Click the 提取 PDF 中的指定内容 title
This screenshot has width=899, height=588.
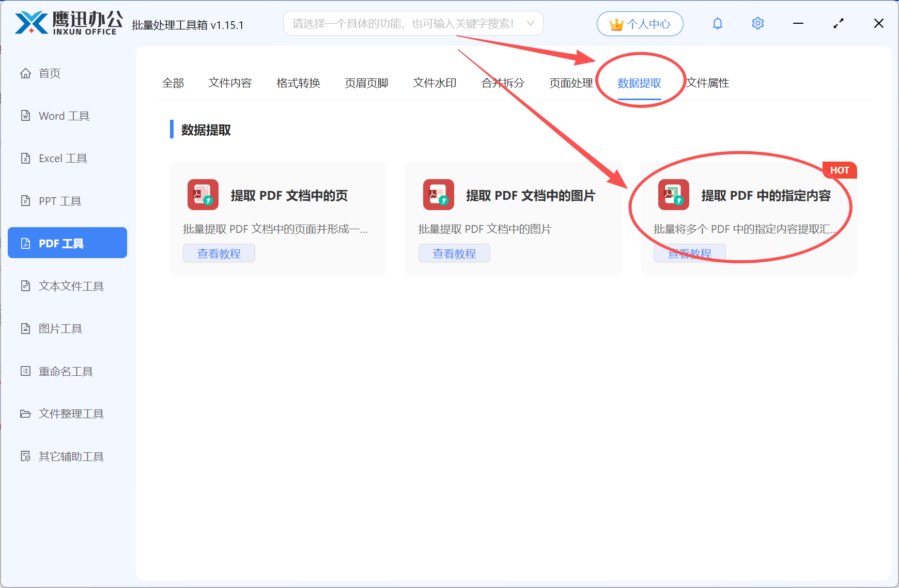(x=766, y=196)
